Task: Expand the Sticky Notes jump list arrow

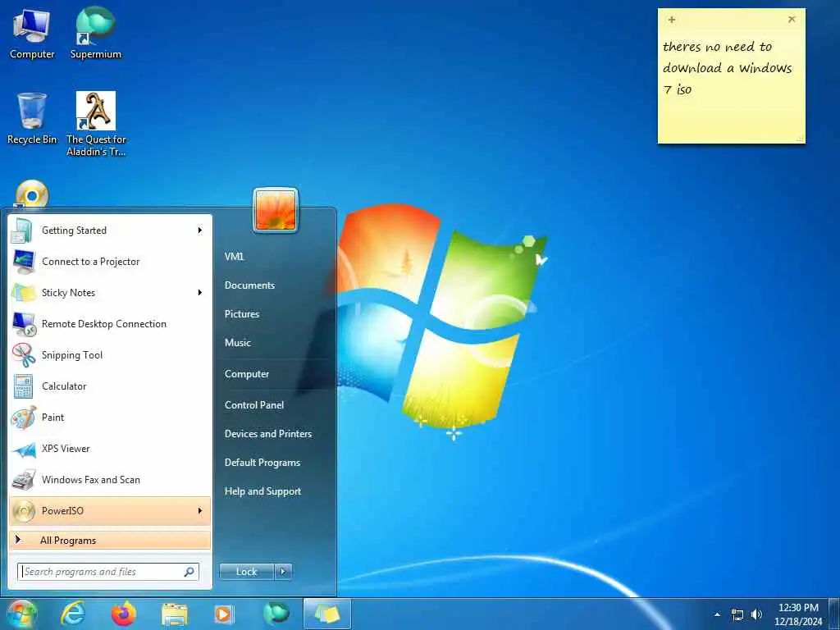Action: point(200,293)
